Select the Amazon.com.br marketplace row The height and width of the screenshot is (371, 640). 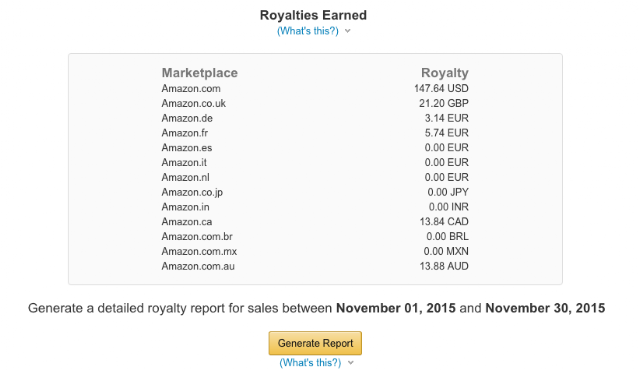(315, 237)
